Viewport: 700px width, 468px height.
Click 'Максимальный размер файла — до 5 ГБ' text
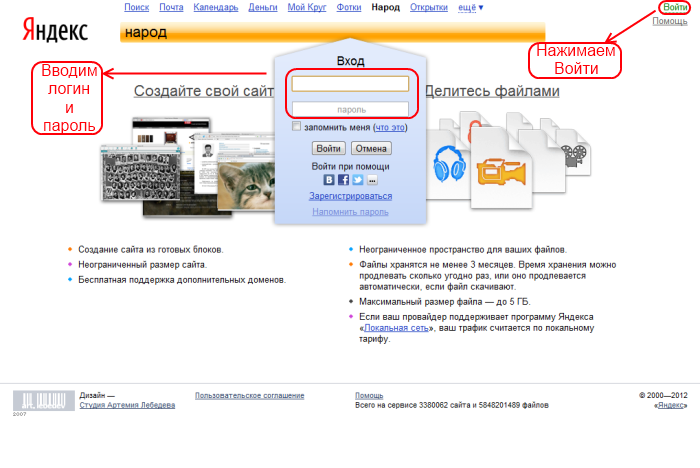[445, 302]
